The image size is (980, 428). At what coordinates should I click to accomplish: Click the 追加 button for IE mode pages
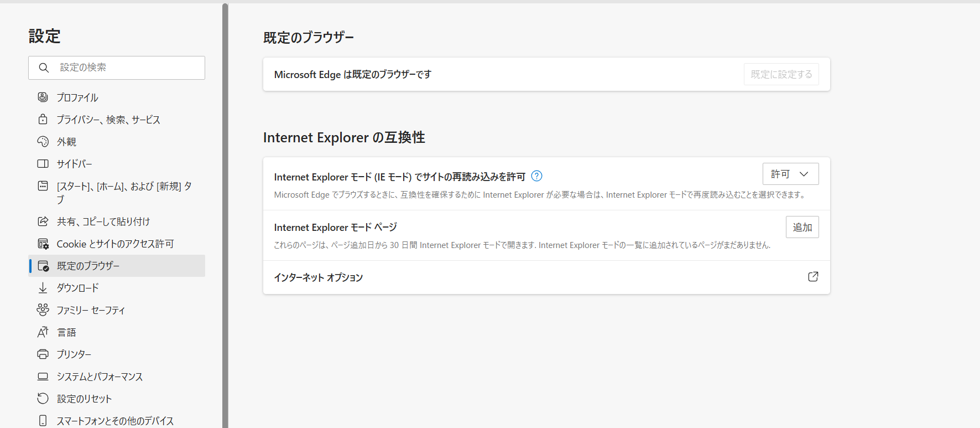pos(802,227)
